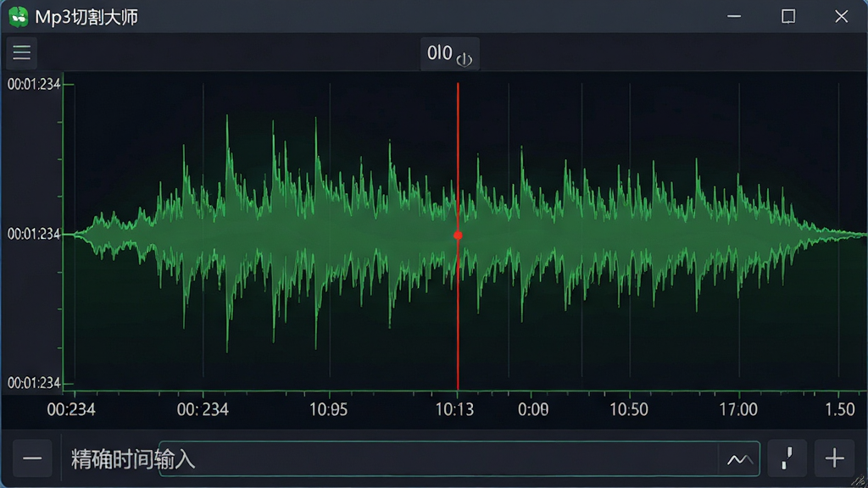Click timeline label 1.50
The width and height of the screenshot is (868, 488).
[x=840, y=409]
